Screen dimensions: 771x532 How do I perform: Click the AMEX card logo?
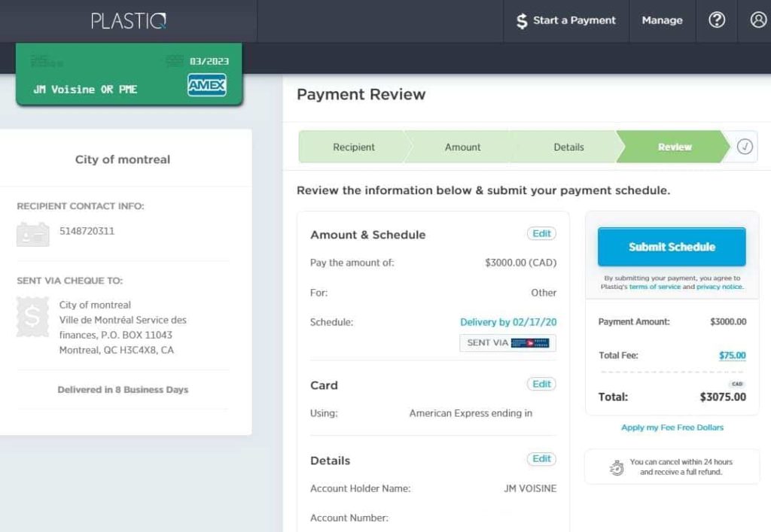click(x=206, y=86)
